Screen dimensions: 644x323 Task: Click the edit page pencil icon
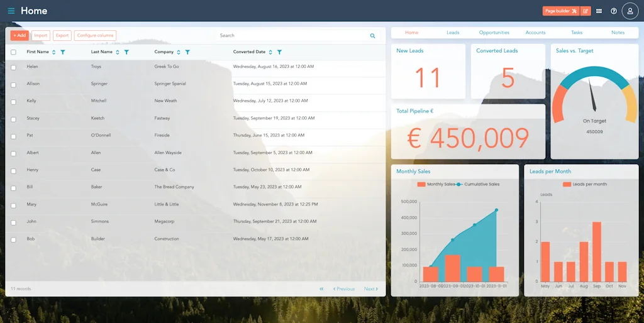[x=586, y=11]
